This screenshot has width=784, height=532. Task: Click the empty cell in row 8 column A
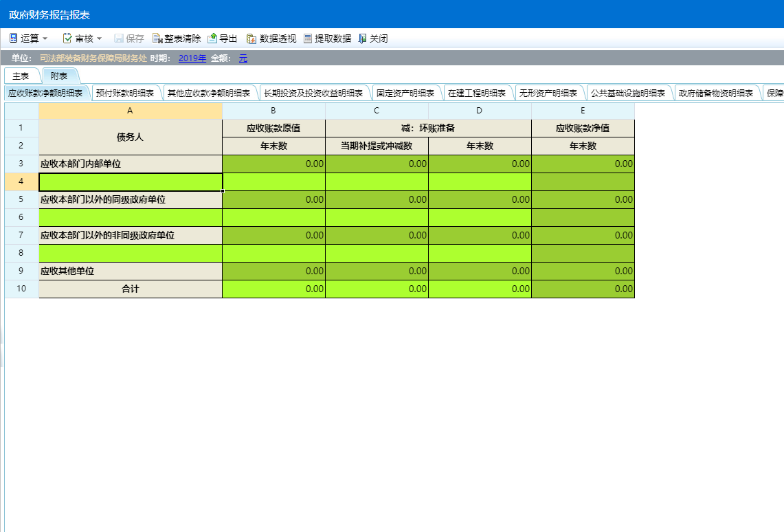pos(131,254)
